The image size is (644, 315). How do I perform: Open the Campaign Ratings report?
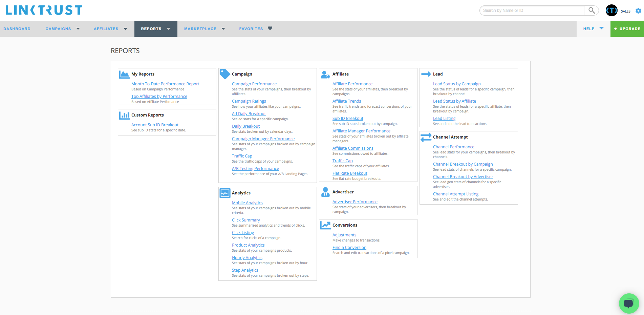point(249,101)
